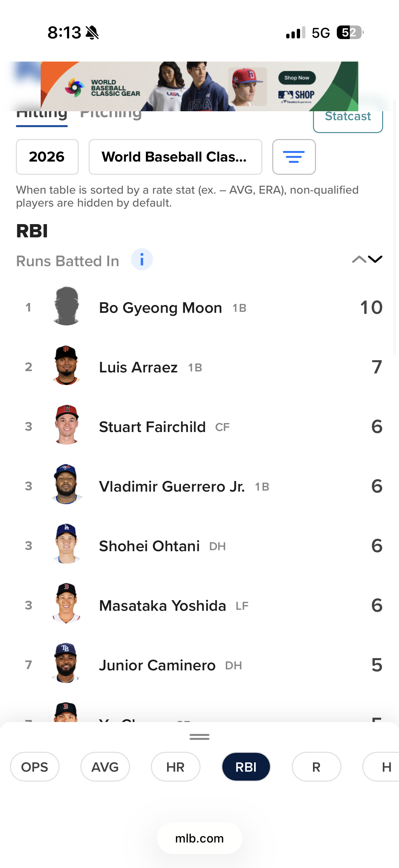
Task: Open World Baseball Classic league dropdown
Action: tap(175, 157)
